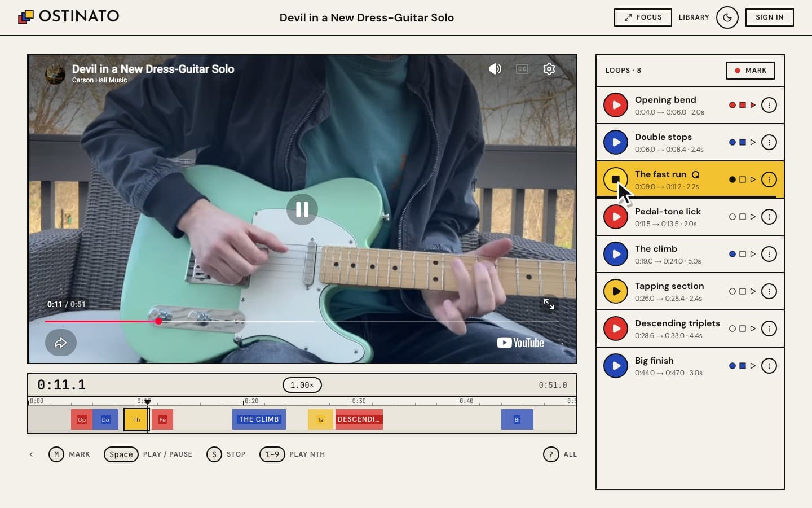
Task: Click the Ostinato logo
Action: click(69, 16)
